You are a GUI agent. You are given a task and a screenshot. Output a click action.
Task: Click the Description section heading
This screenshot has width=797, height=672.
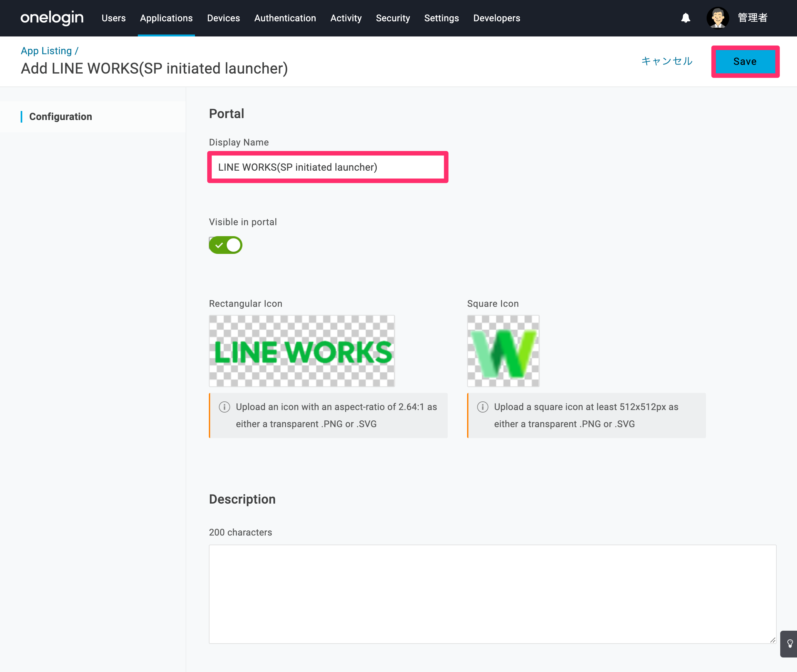click(242, 499)
